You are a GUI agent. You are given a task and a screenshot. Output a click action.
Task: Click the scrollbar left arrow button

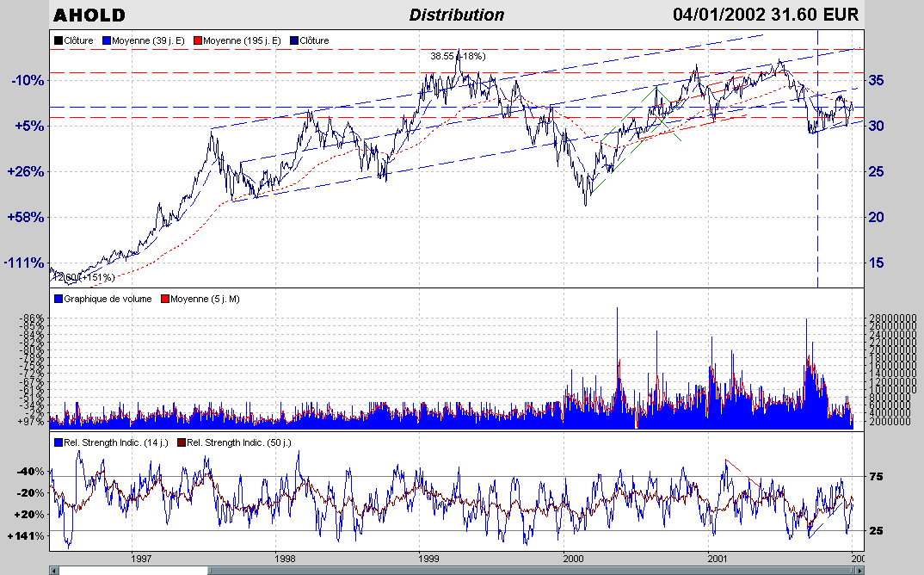[54, 571]
